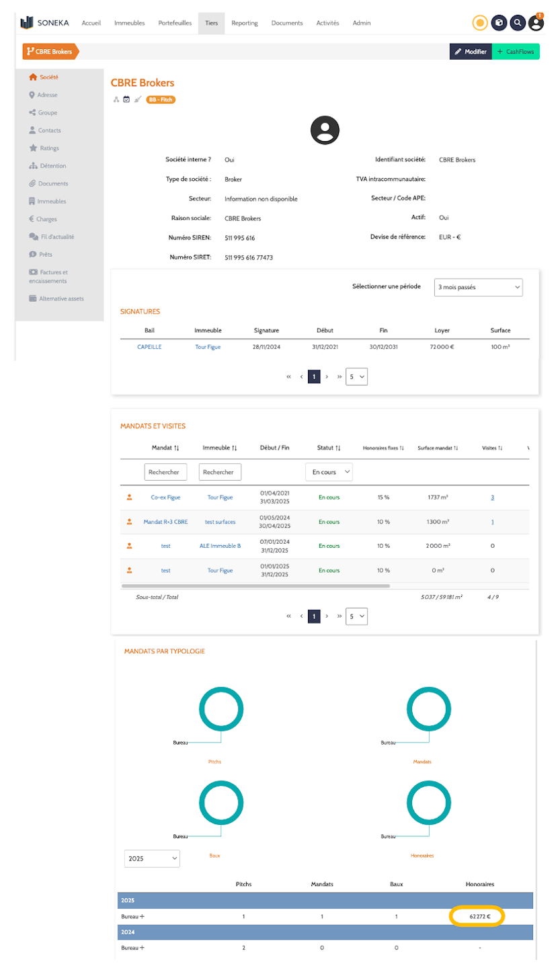Open Alternative assets in the sidebar
This screenshot has height=968, width=560.
pyautogui.click(x=56, y=298)
